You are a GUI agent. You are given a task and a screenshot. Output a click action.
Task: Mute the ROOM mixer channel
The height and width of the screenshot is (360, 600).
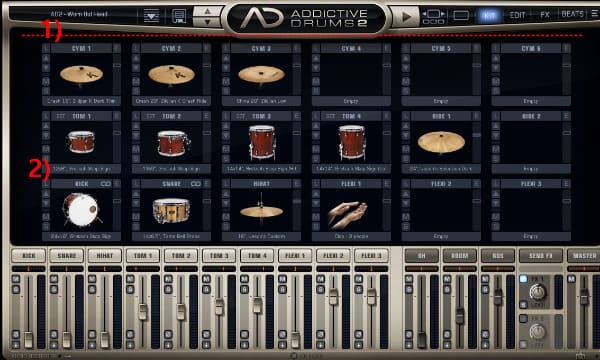pos(447,279)
